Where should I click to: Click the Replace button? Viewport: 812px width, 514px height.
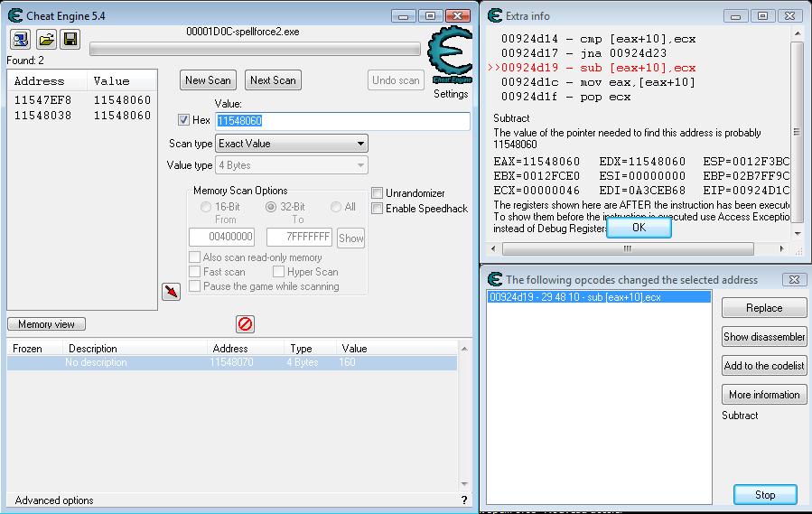[x=764, y=308]
